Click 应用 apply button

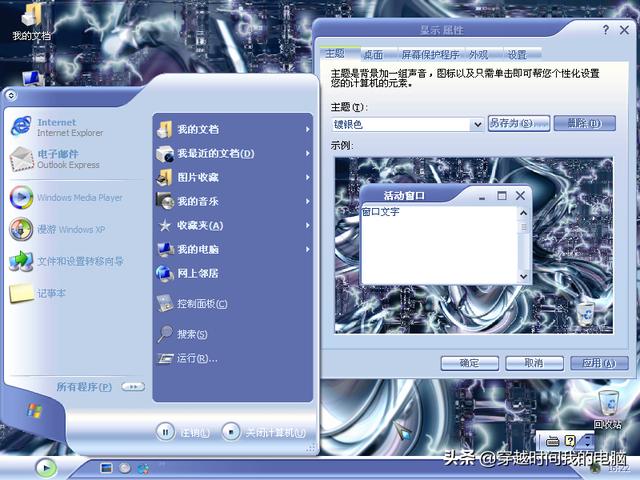(599, 363)
